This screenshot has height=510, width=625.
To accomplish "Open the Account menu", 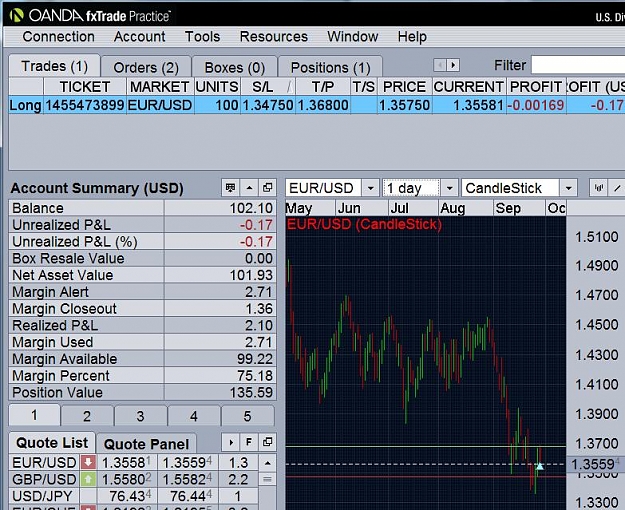I will pos(140,37).
